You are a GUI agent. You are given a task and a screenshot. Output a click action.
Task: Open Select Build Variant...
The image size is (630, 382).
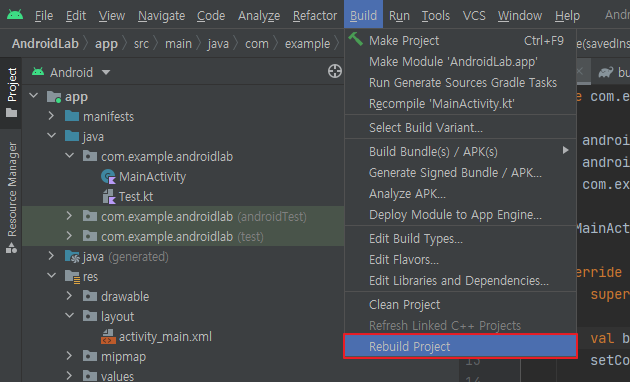coord(460,128)
